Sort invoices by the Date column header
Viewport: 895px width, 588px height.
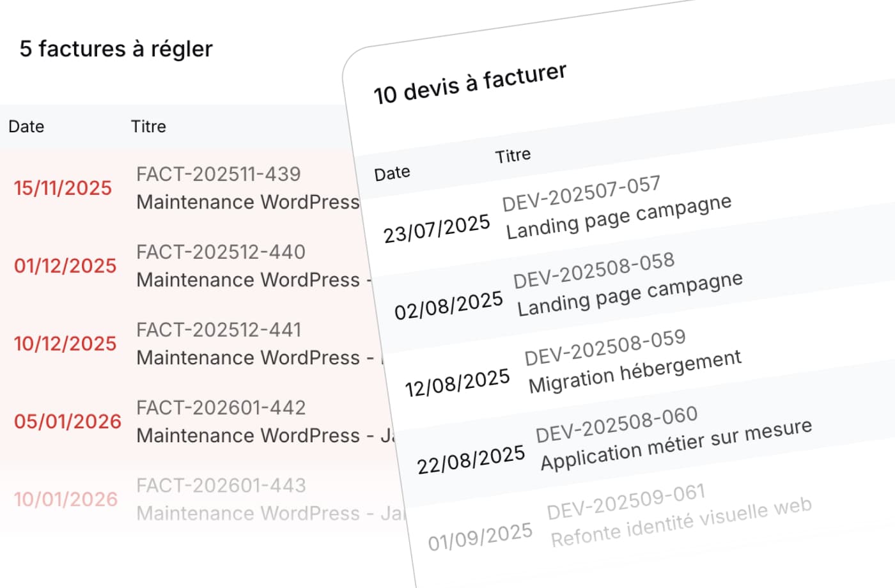click(x=26, y=127)
